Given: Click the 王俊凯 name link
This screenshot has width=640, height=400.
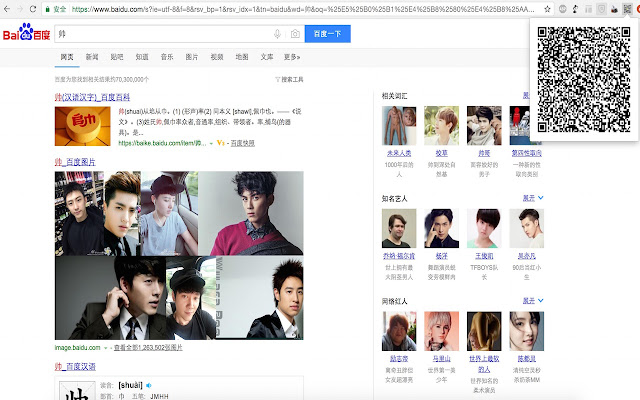Looking at the screenshot, I should (484, 256).
